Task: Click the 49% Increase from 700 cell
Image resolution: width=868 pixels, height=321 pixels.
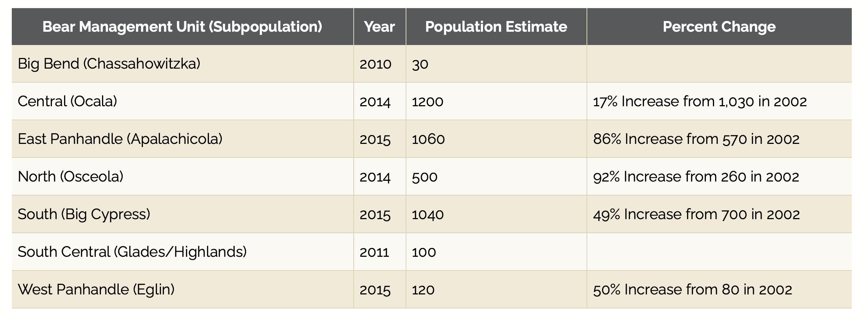Action: point(696,215)
